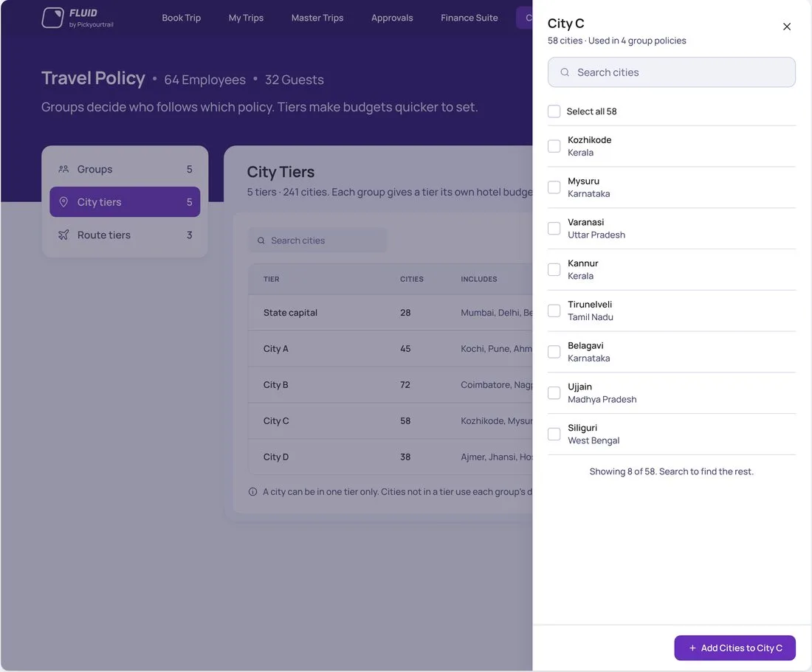812x672 pixels.
Task: Open Master Trips in the navbar
Action: coord(317,18)
